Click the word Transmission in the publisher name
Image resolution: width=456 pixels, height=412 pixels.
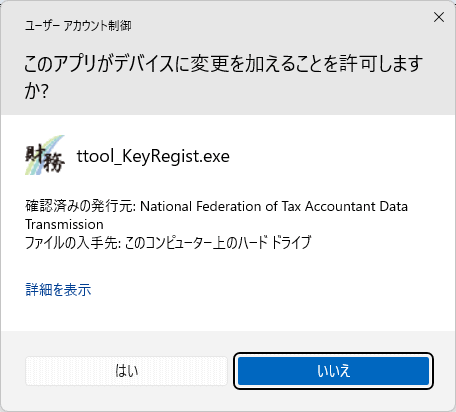click(64, 224)
